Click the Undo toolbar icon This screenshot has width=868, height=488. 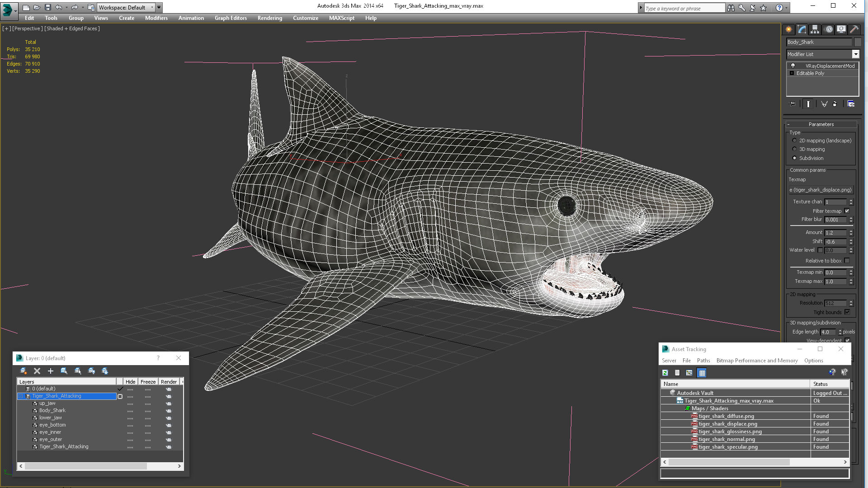click(59, 7)
